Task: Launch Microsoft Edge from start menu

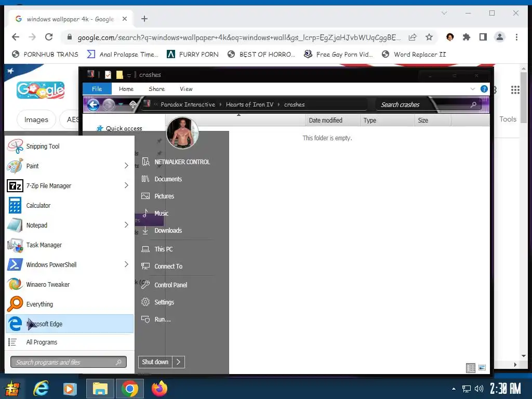Action: (70, 324)
